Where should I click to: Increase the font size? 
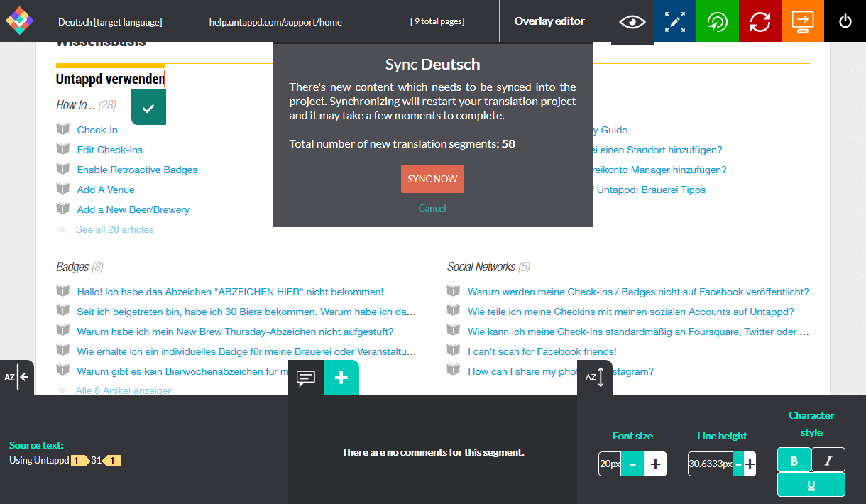tap(656, 464)
